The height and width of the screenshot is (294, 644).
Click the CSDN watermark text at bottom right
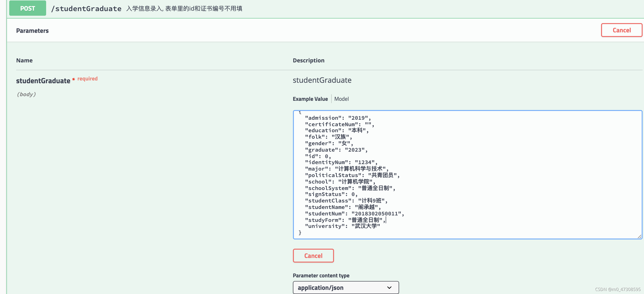point(617,289)
